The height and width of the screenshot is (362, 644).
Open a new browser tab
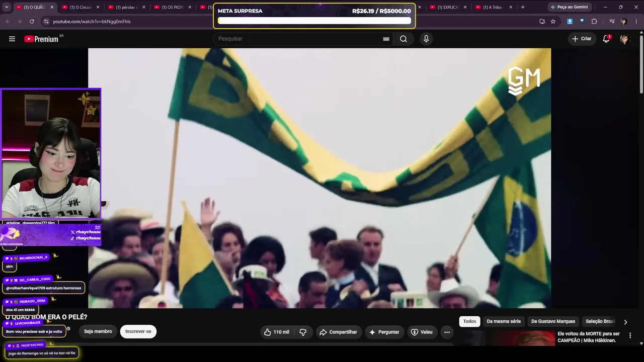523,7
